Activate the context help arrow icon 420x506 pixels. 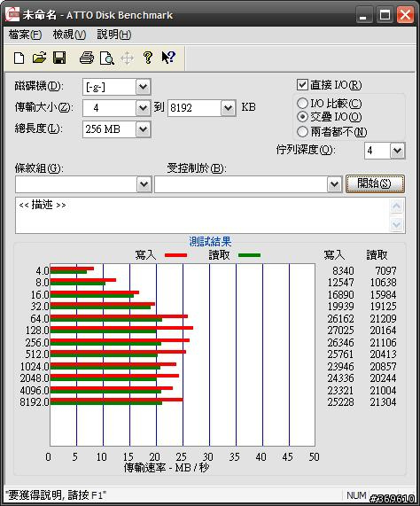pos(168,58)
